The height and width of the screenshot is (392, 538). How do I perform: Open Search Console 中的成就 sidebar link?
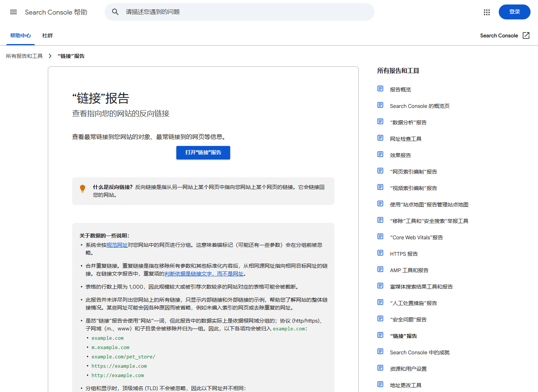pos(420,352)
